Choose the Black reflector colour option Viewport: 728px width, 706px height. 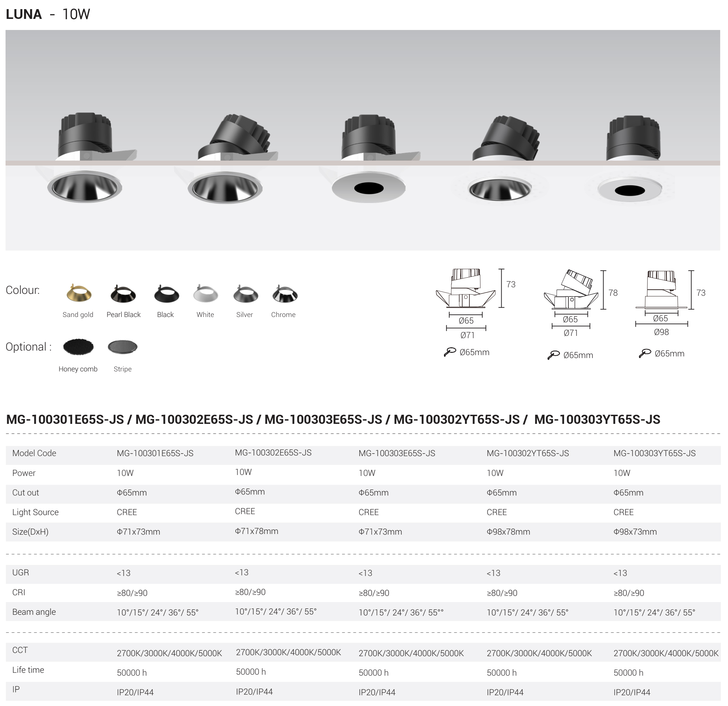(x=166, y=294)
